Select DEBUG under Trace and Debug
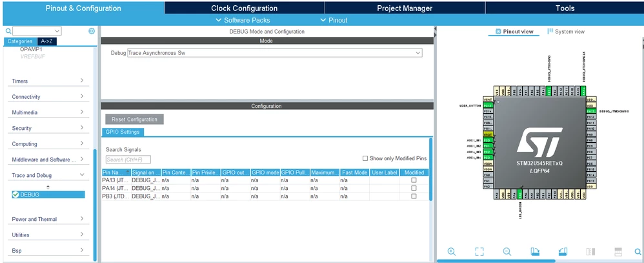The width and height of the screenshot is (644, 263). (x=48, y=195)
